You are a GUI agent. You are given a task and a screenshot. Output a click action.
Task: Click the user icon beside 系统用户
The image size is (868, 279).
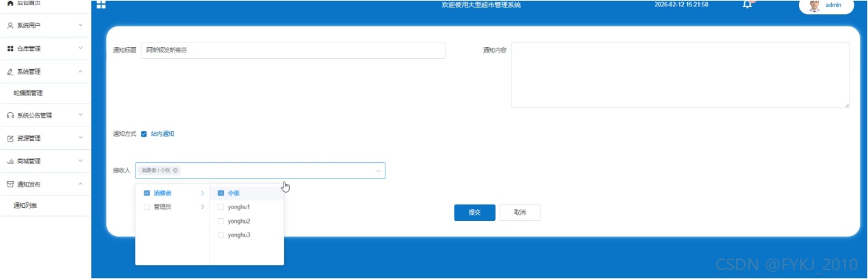10,25
